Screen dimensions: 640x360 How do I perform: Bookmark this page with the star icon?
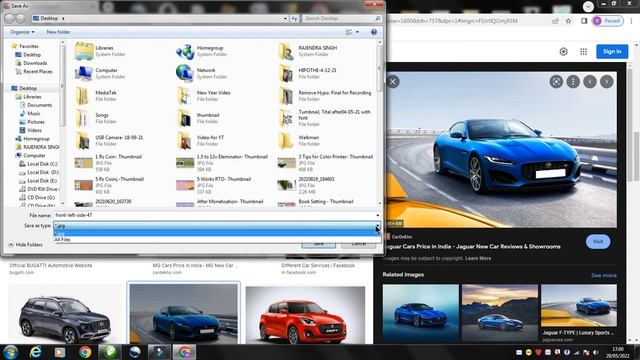569,21
